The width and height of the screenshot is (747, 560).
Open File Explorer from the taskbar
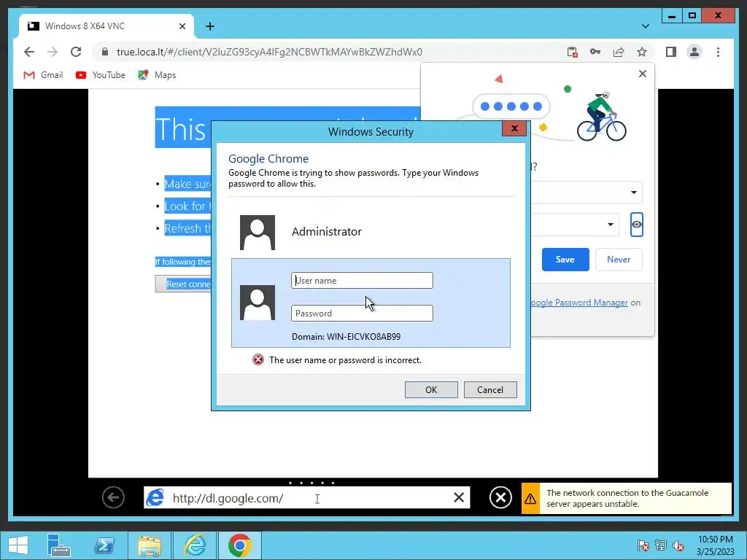(150, 545)
